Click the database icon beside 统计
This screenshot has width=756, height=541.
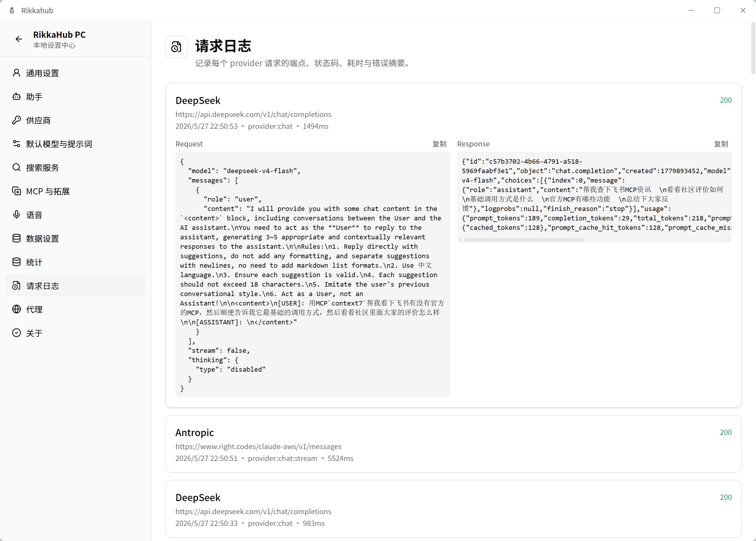click(x=16, y=262)
